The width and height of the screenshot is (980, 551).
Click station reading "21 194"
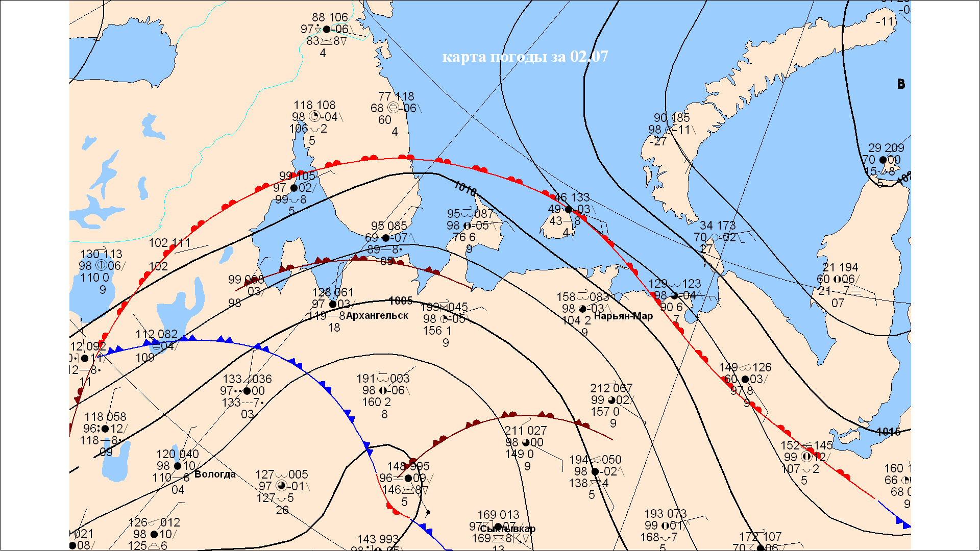[840, 267]
